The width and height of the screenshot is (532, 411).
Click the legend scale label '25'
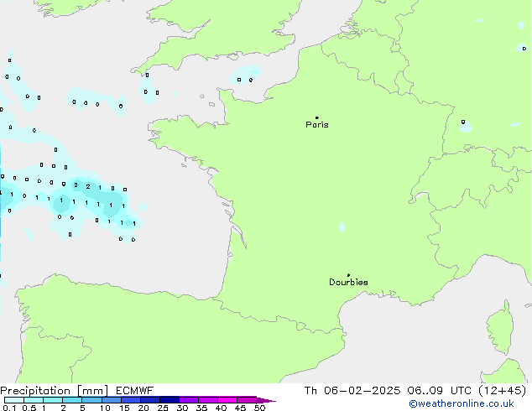click(x=163, y=408)
